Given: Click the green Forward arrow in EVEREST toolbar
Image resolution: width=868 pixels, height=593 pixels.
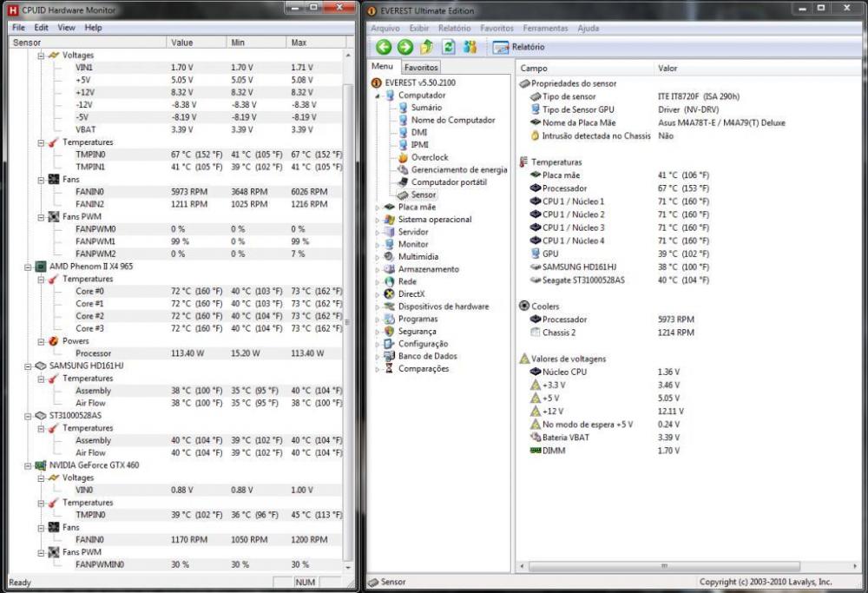Looking at the screenshot, I should coord(404,47).
